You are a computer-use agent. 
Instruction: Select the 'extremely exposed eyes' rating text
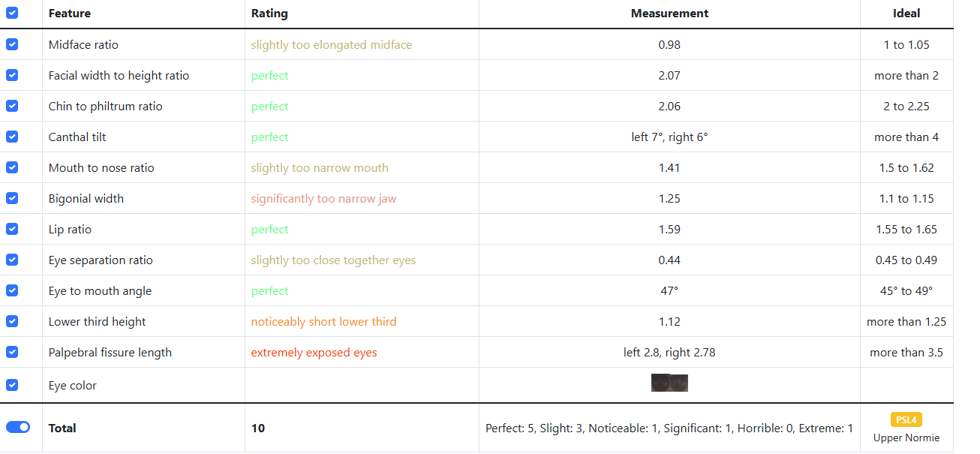click(x=314, y=353)
